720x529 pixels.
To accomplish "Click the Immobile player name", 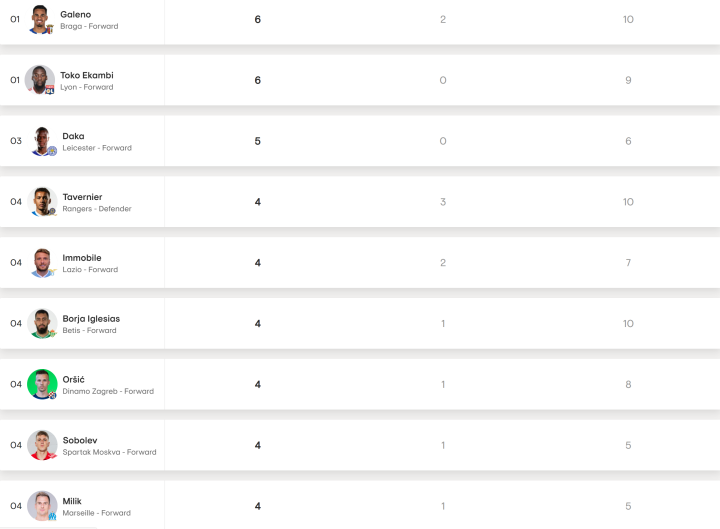I will (81, 258).
